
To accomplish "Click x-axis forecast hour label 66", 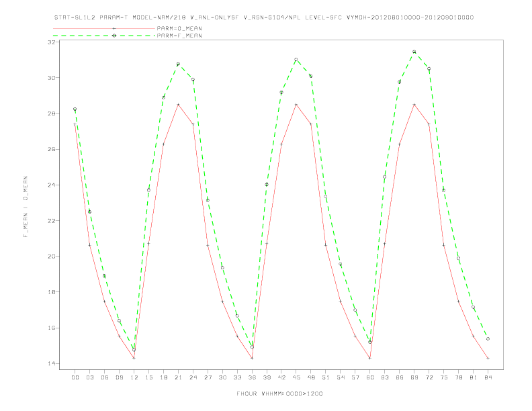I will click(x=400, y=377).
